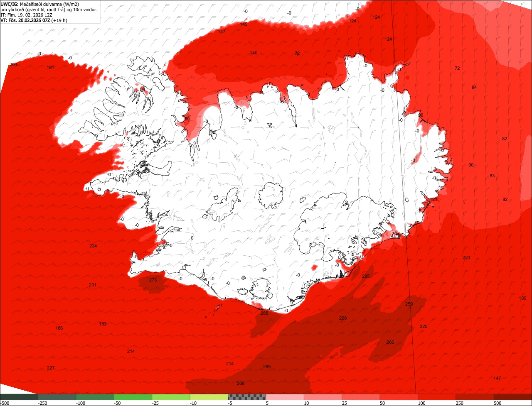Click the legend label '-100'
The image size is (532, 406).
[x=81, y=403]
